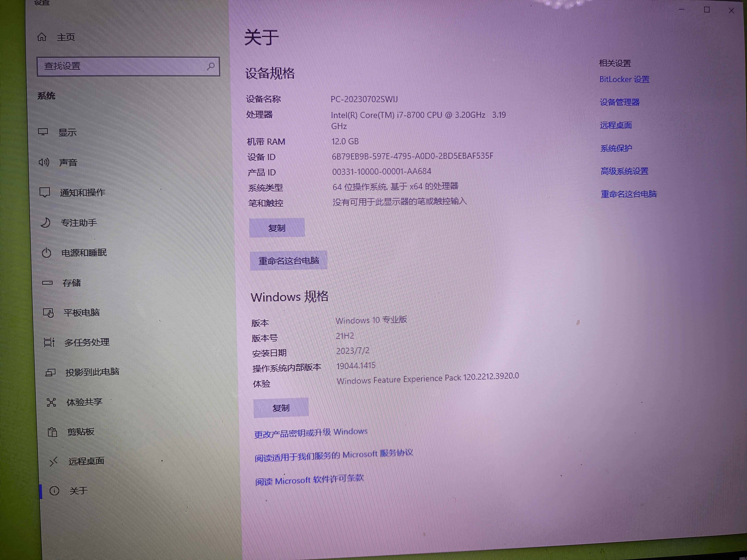Copy device specifications with 复制 button
747x560 pixels.
tap(277, 228)
